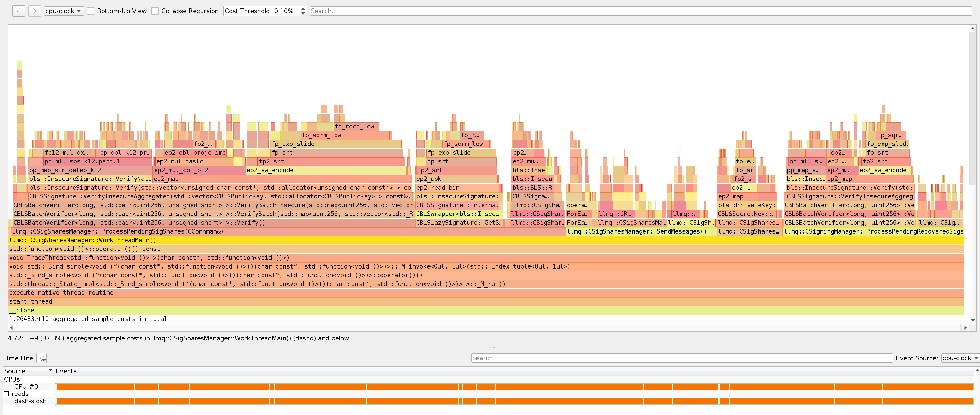This screenshot has width=980, height=415.
Task: Click flame graph vertical scrollbar down arrow
Action: click(x=973, y=320)
